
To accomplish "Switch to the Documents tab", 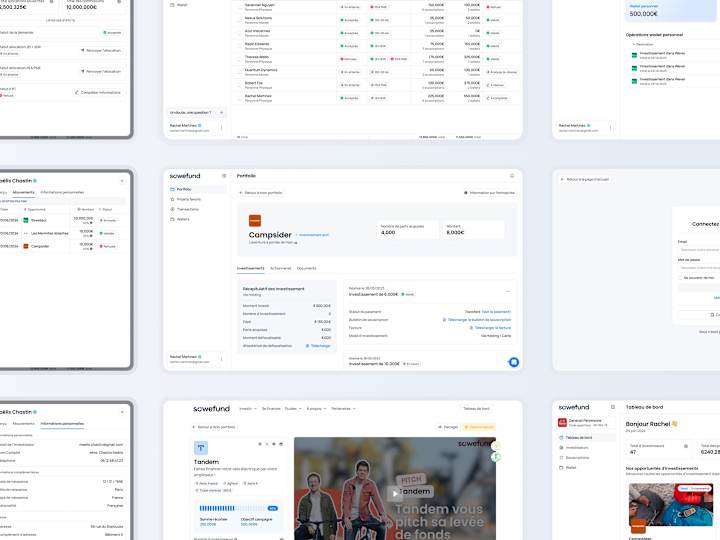I will tap(307, 268).
